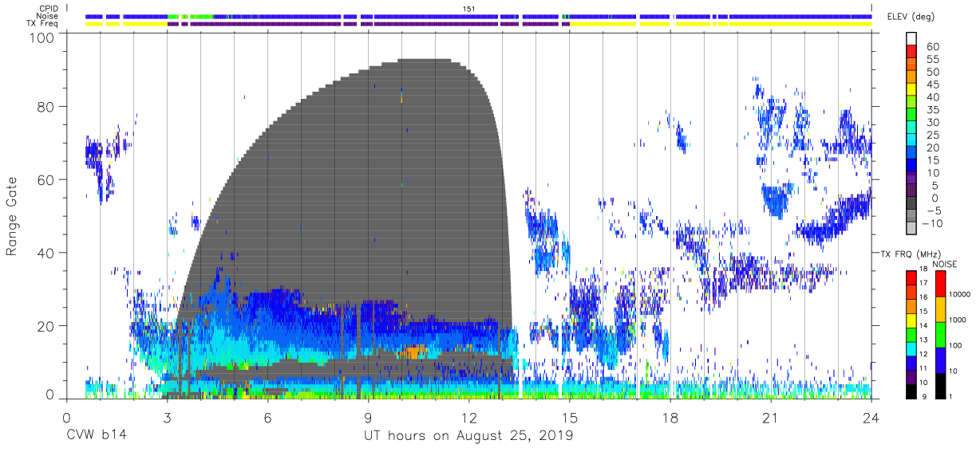Screen dimensions: 980x452
Task: Click the 'TX Freq' row label
Action: pyautogui.click(x=43, y=24)
